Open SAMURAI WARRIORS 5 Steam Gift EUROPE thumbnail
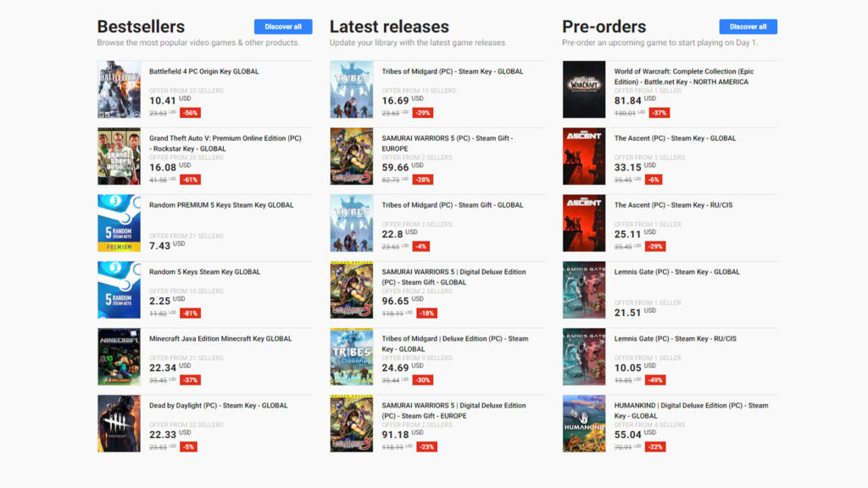Image resolution: width=868 pixels, height=488 pixels. pos(352,157)
